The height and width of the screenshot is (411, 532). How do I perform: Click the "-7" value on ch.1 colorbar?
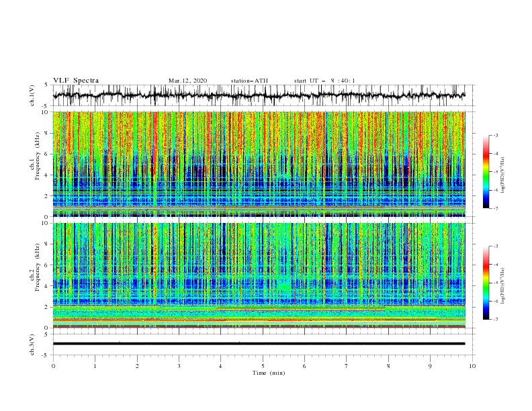point(496,209)
